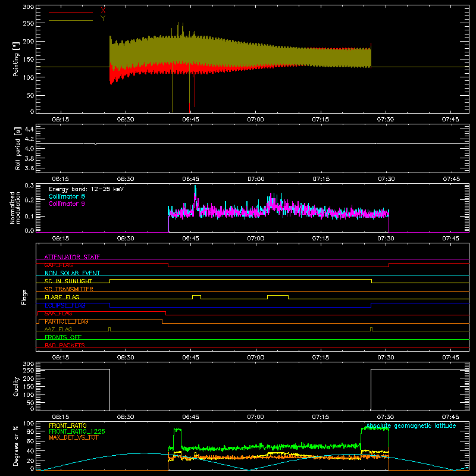Viewport: 476px width, 476px height.
Task: Click the Quality axis title
Action: [x=16, y=386]
